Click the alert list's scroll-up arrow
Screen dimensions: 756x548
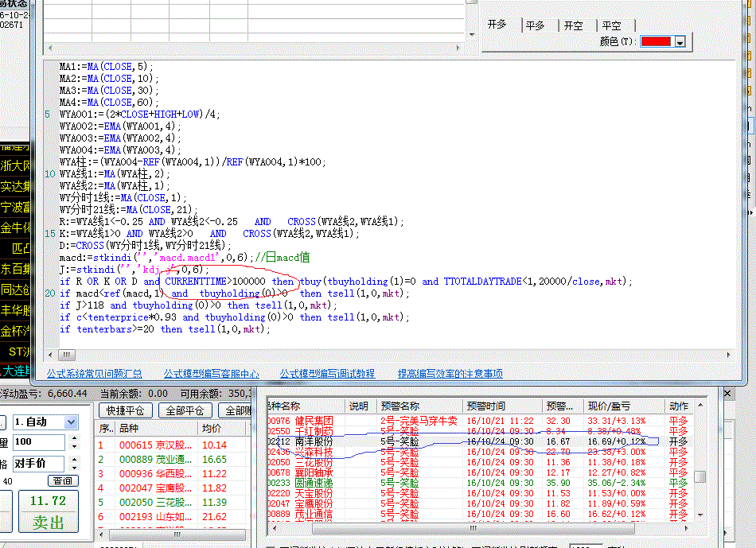coord(700,406)
